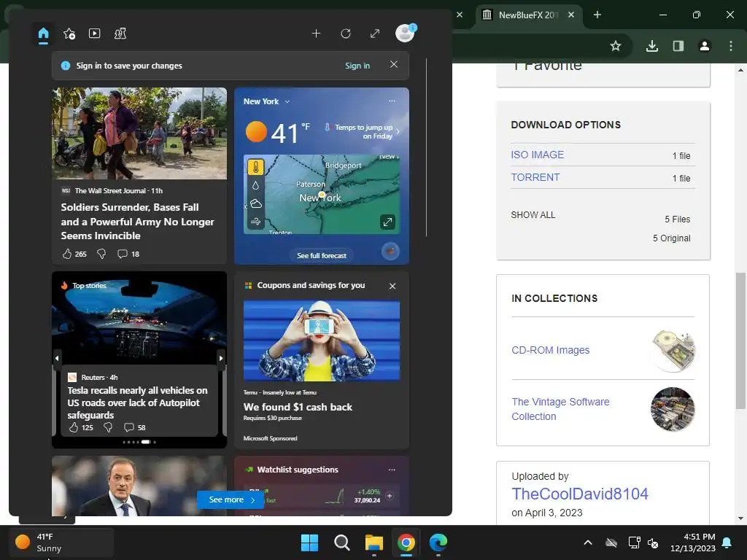Like the Soldiers Surrender article
The image size is (747, 560).
[x=67, y=254]
